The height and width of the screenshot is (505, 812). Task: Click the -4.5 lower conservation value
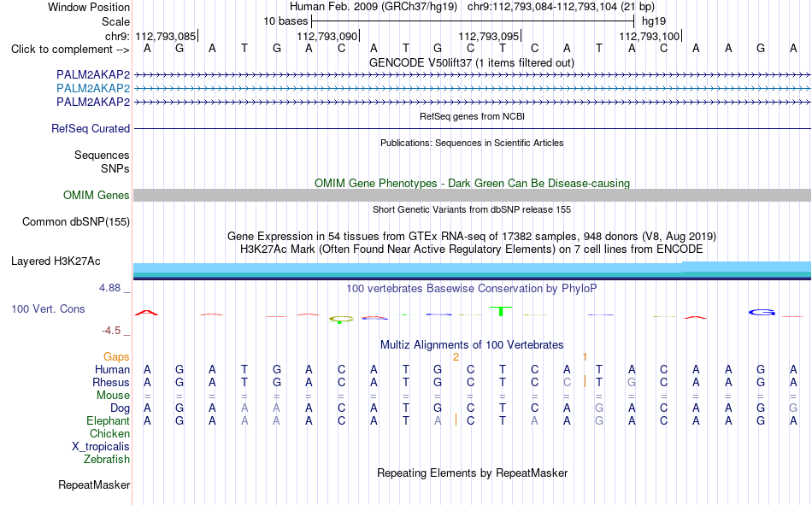pos(111,331)
